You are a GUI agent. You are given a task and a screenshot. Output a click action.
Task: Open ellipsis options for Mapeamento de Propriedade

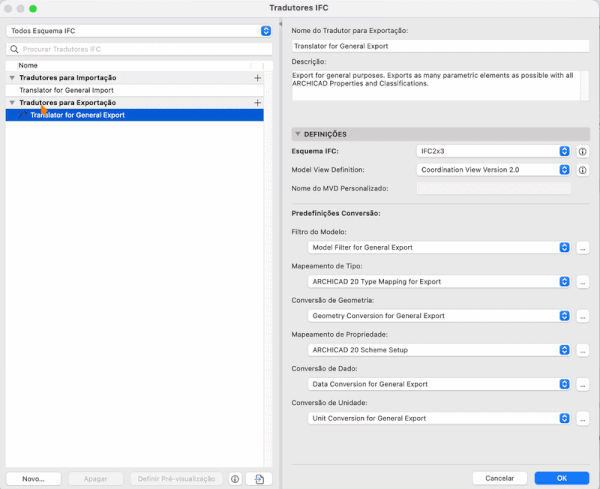pos(582,350)
